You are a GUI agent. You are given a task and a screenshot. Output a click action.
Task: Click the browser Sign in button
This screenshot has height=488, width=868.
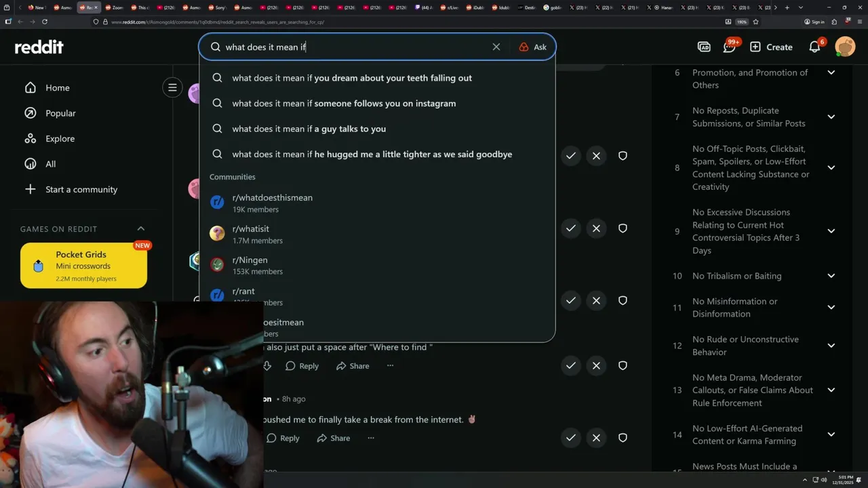(814, 22)
